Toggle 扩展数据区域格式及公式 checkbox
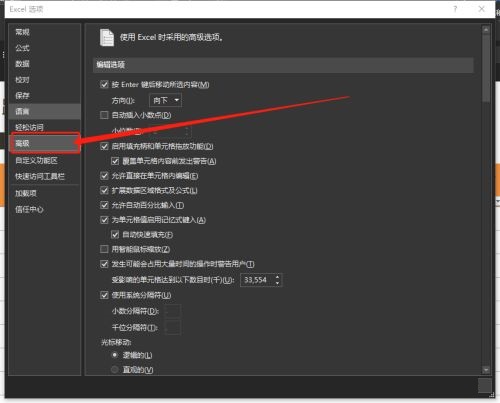The width and height of the screenshot is (500, 403). click(x=104, y=191)
